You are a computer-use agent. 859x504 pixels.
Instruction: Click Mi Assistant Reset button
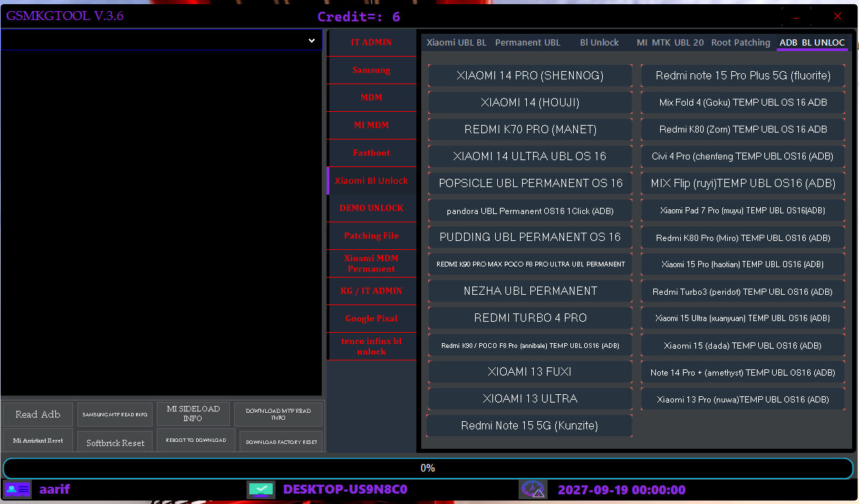pos(38,440)
